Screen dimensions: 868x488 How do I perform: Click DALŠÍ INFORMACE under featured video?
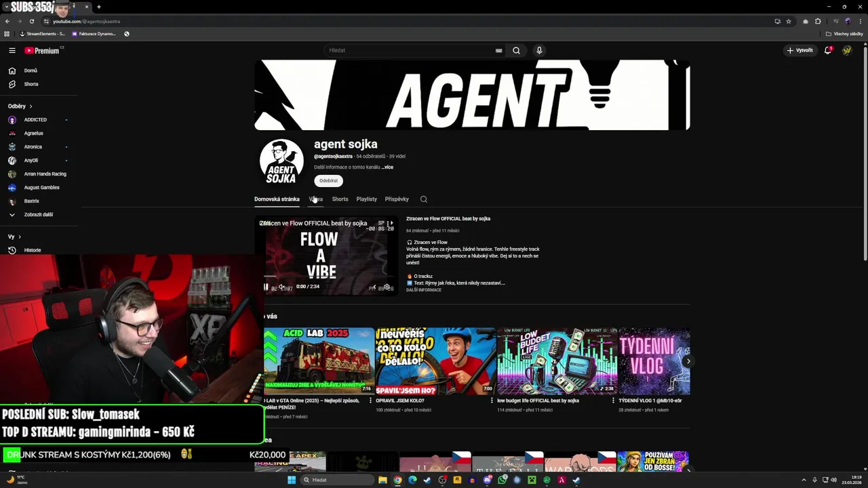coord(424,290)
